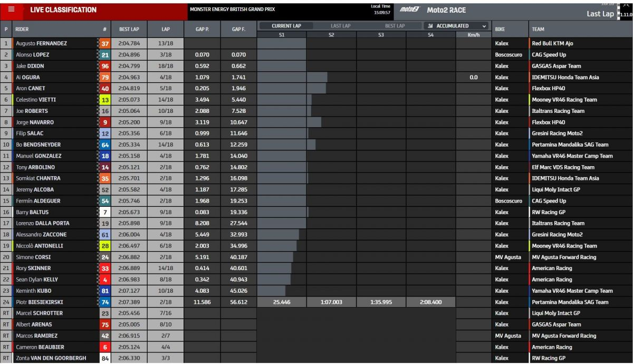Click the Local Time 15:09:57 display
The width and height of the screenshot is (633, 364).
tap(381, 9)
